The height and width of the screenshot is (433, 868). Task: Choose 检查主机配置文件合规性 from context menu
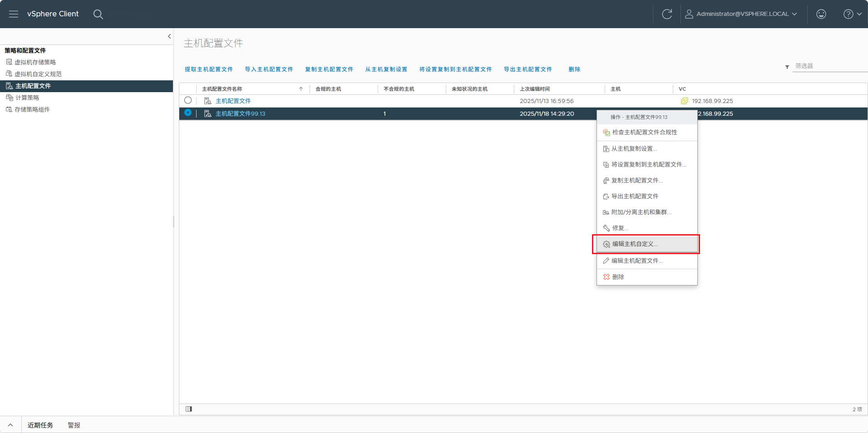click(x=647, y=132)
